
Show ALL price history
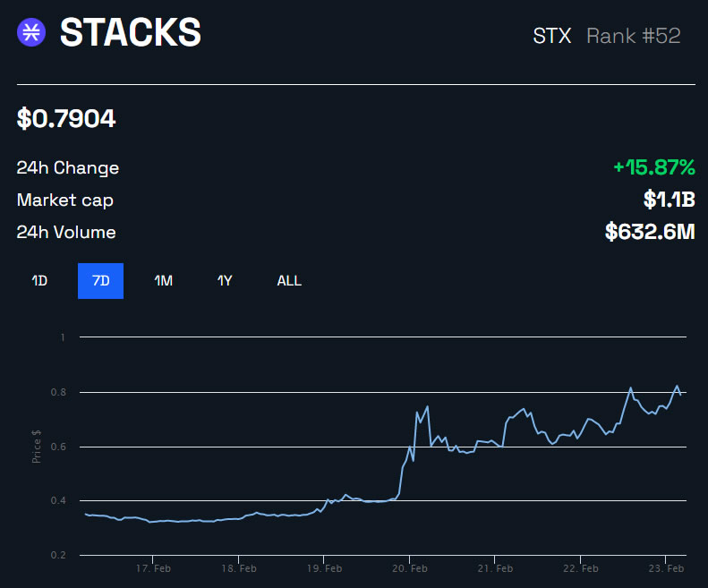coord(289,280)
